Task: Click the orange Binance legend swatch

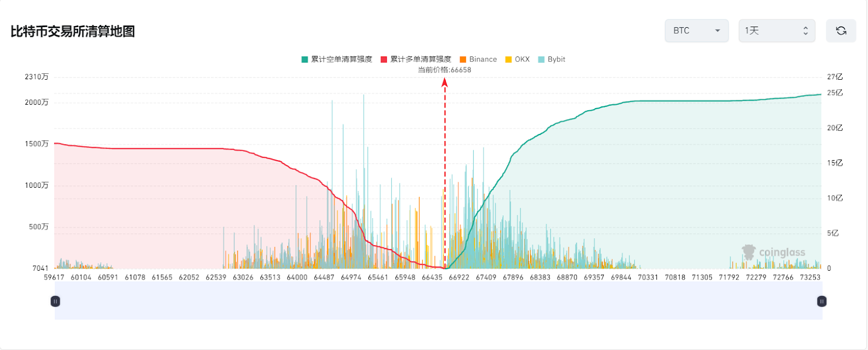Action: coord(463,60)
